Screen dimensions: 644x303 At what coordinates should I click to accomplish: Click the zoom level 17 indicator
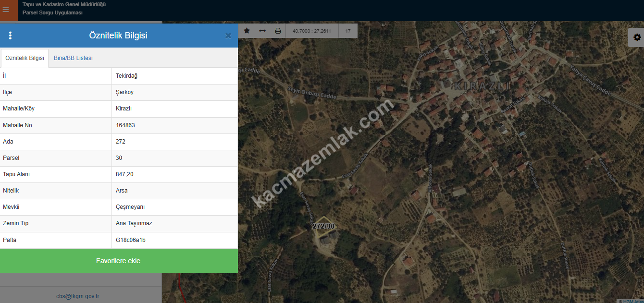[x=348, y=31]
